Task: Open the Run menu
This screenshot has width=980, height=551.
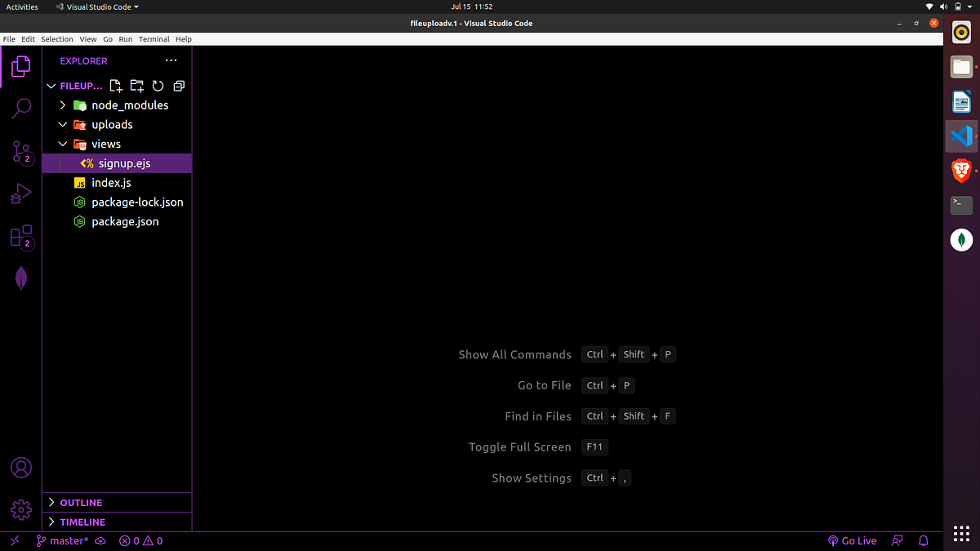Action: (x=125, y=38)
